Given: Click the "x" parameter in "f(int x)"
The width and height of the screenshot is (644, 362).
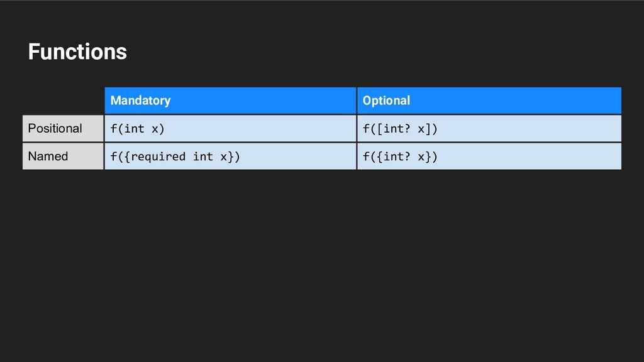Looking at the screenshot, I should [155, 129].
